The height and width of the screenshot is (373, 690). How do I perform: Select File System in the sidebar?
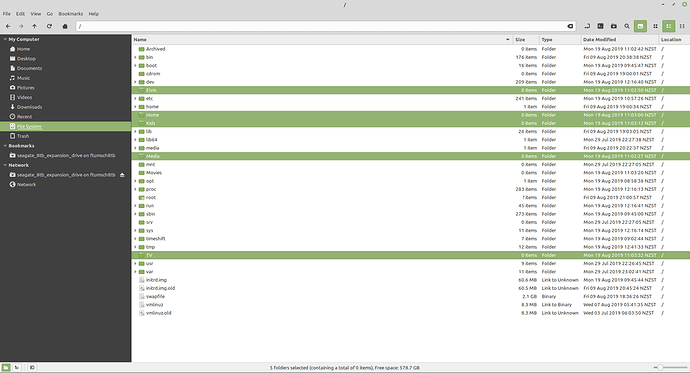[x=66, y=126]
